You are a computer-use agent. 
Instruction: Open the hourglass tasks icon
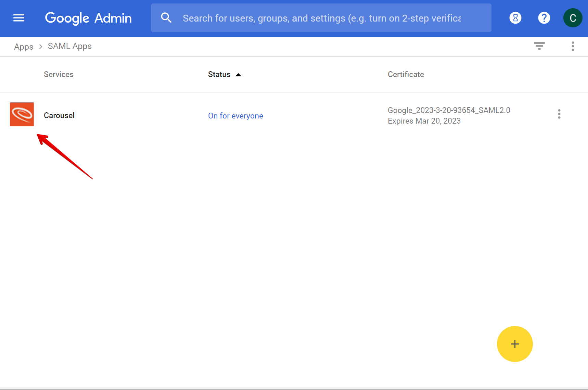(x=515, y=18)
